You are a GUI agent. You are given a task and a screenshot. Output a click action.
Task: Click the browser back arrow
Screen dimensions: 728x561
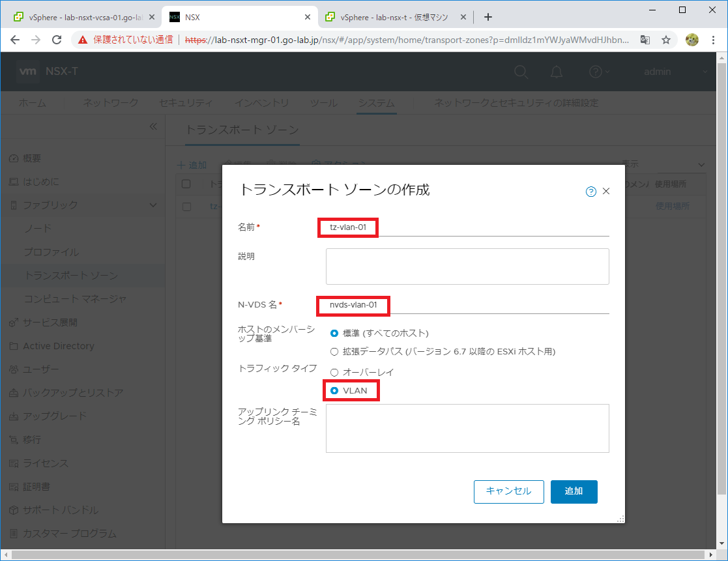point(15,40)
